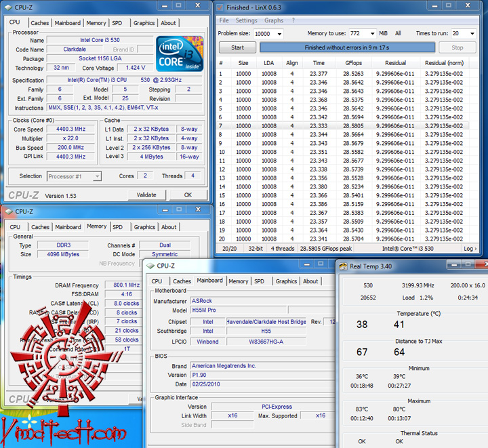Select LinX result row 7 with 28.5805 GFlops
The height and width of the screenshot is (448, 488).
tap(343, 125)
